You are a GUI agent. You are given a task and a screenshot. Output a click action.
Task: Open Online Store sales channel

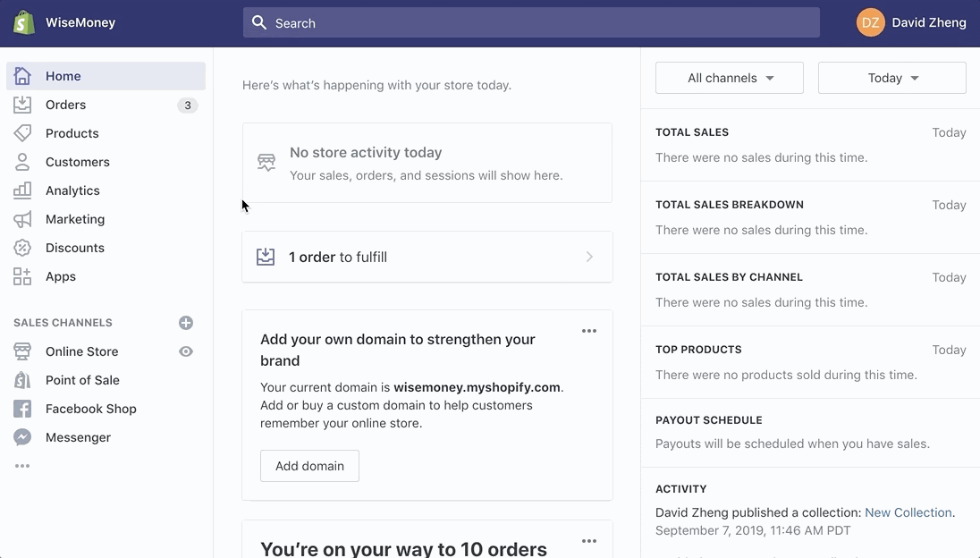(82, 351)
